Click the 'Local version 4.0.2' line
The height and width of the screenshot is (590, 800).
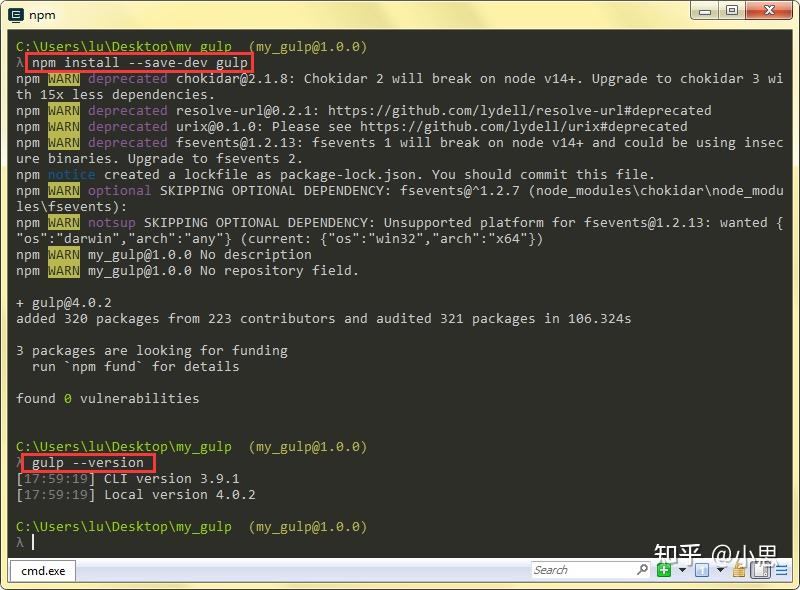[180, 495]
